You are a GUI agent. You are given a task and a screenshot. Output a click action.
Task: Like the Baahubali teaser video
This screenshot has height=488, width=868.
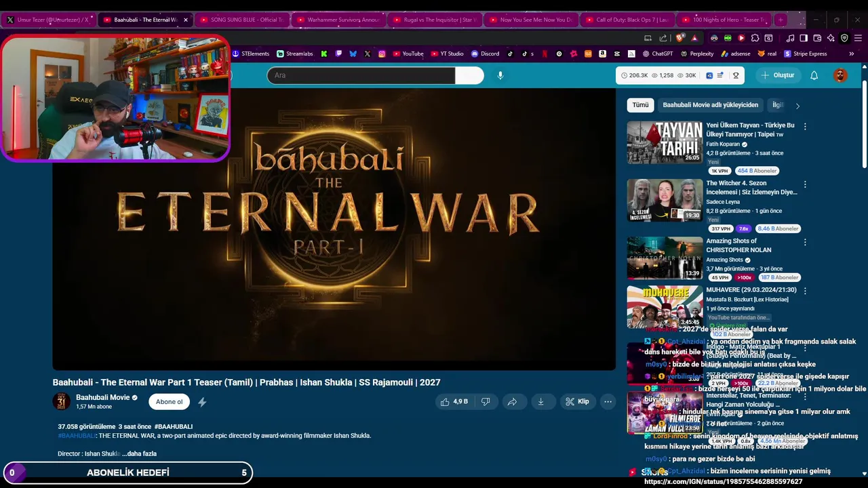pos(454,401)
